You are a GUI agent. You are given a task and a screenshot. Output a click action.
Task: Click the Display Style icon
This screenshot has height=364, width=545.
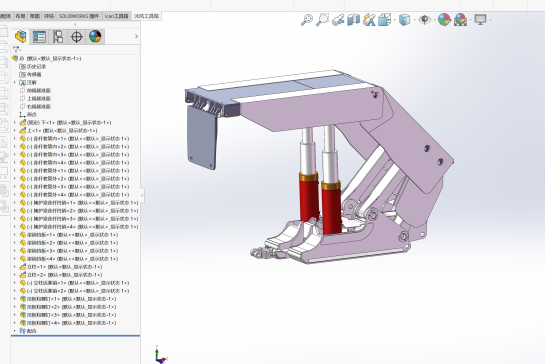404,20
